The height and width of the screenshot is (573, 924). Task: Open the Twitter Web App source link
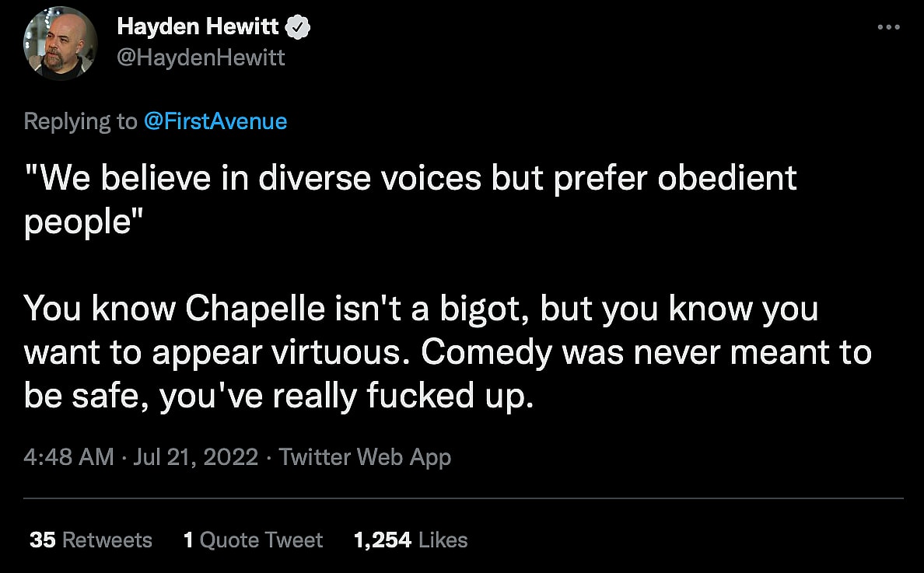pyautogui.click(x=365, y=457)
